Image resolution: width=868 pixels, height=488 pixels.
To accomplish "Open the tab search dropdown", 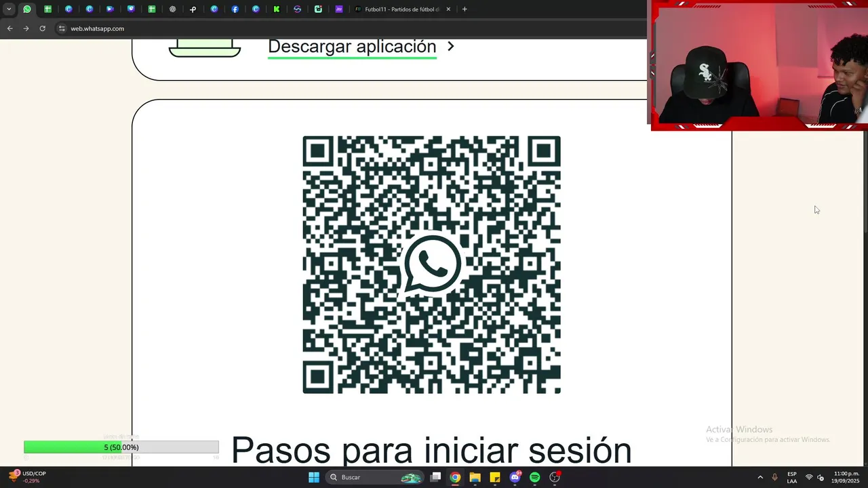I will (9, 9).
